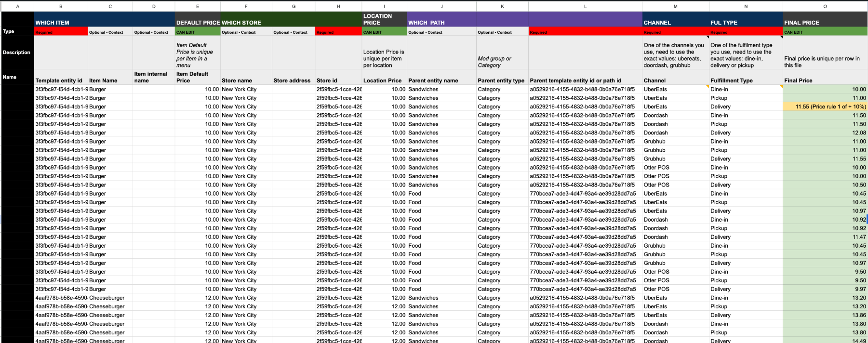
Task: Select the Mod group or Category description cell
Action: [502, 62]
